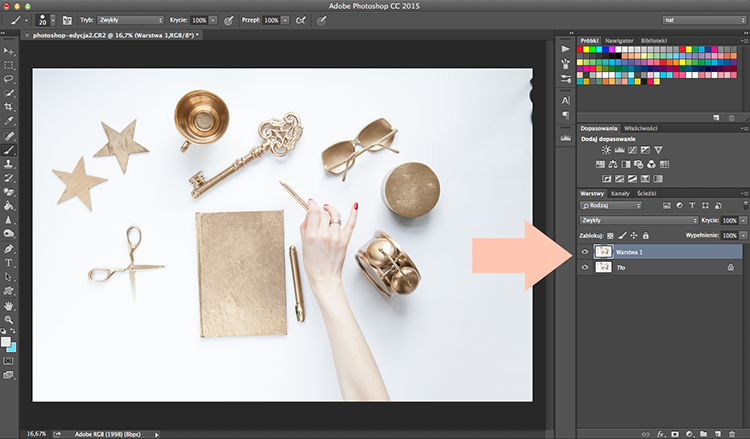Select the Paint Bucket tool
The height and width of the screenshot is (439, 750).
click(9, 206)
